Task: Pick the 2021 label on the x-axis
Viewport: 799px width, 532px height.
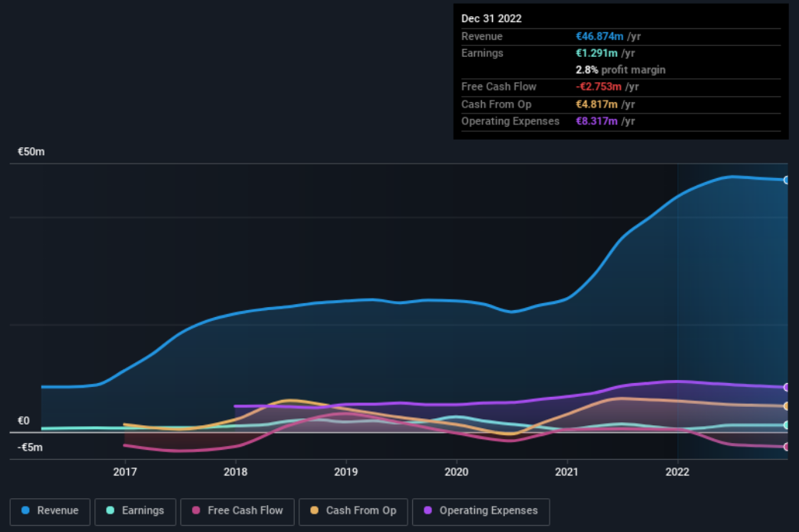Action: point(567,472)
